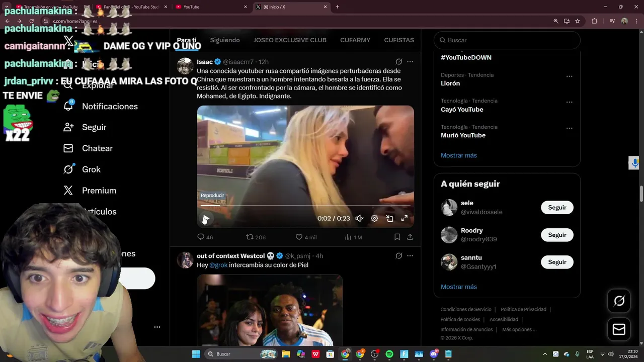Close the Inicio / X browser tab
This screenshot has width=644, height=362.
pos(325,7)
